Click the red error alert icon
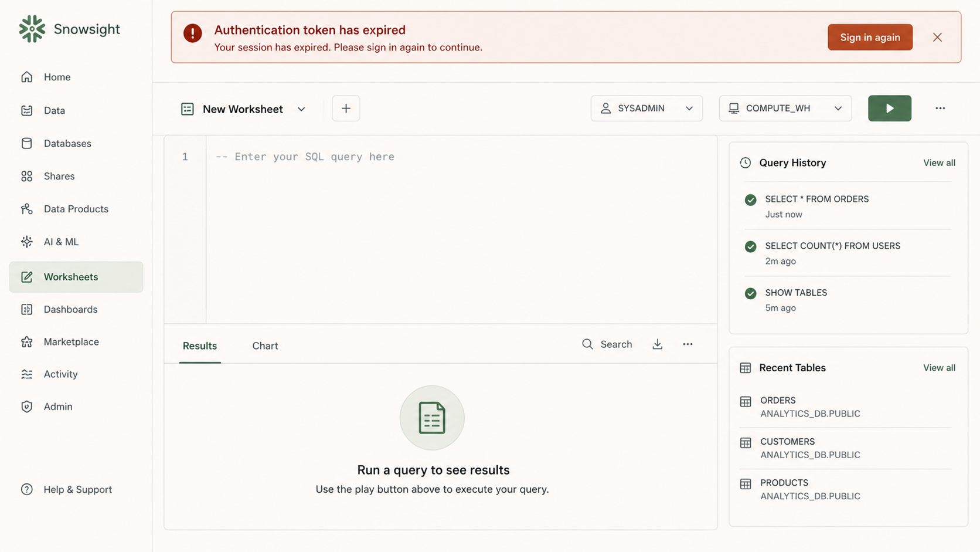 (x=192, y=33)
